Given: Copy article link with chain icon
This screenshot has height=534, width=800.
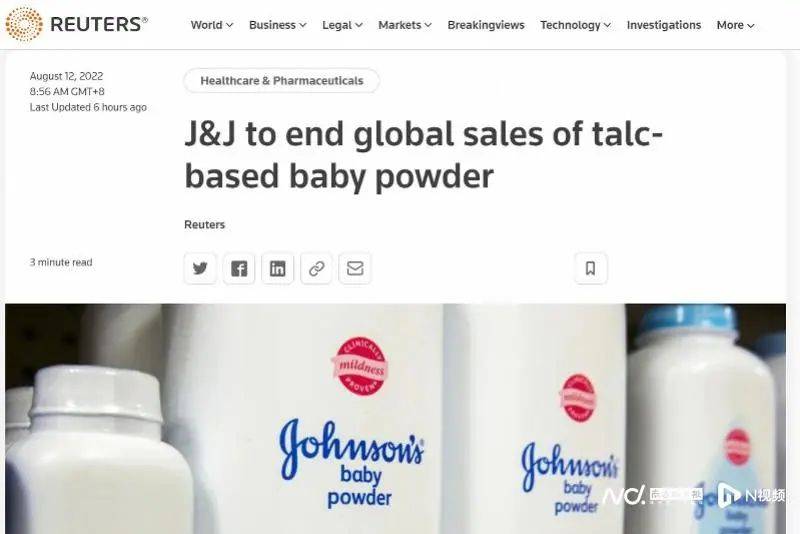Looking at the screenshot, I should coord(316,268).
